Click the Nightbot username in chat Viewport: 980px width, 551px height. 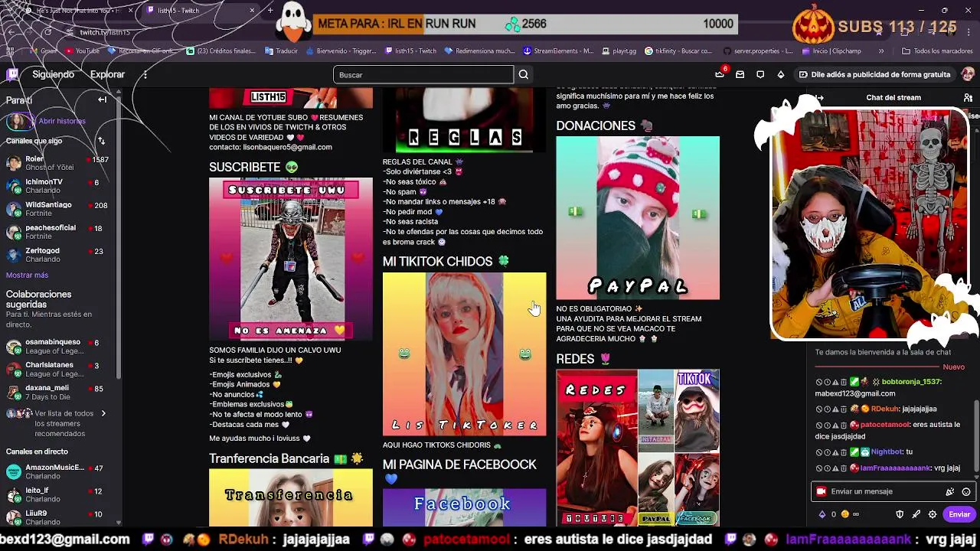point(887,452)
